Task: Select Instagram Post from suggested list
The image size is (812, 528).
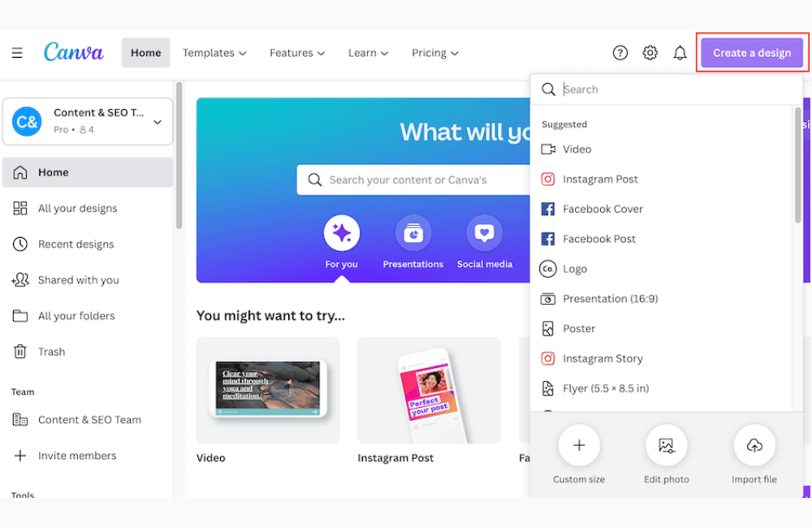Action: [600, 180]
